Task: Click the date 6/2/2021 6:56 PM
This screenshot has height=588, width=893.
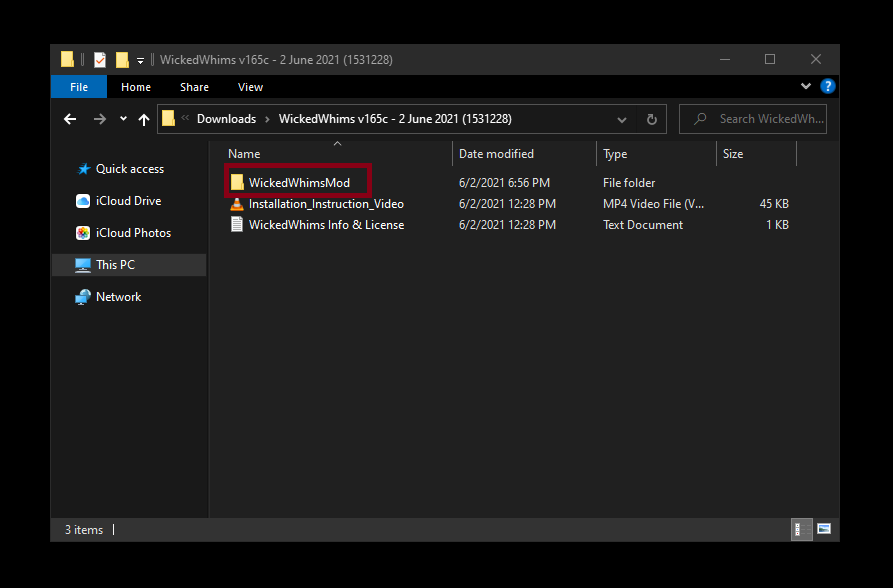Action: click(504, 182)
